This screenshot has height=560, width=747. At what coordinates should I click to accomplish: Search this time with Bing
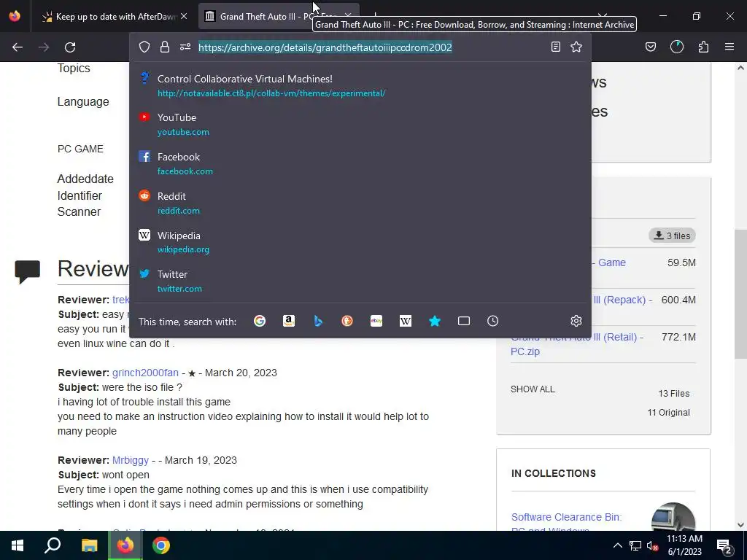318,321
